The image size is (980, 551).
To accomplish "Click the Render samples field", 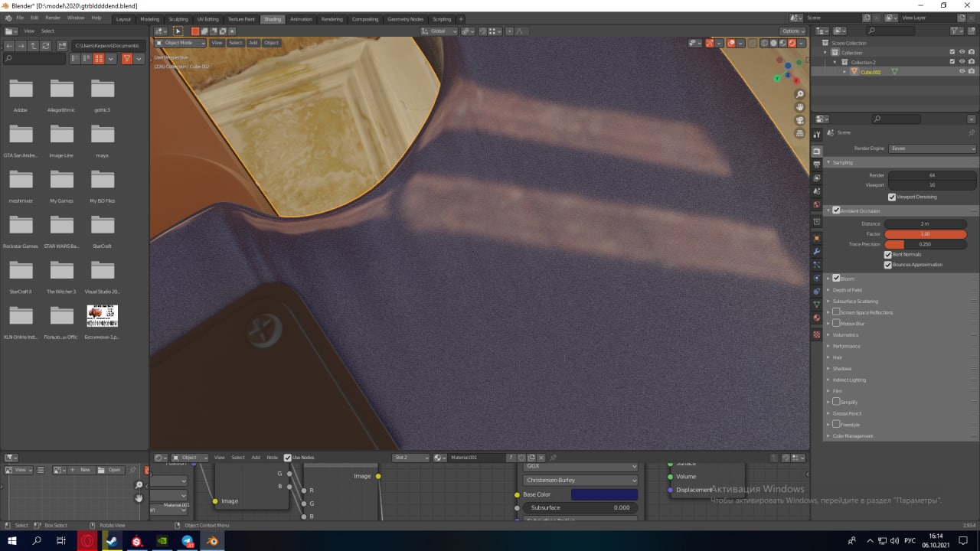I will click(x=932, y=175).
